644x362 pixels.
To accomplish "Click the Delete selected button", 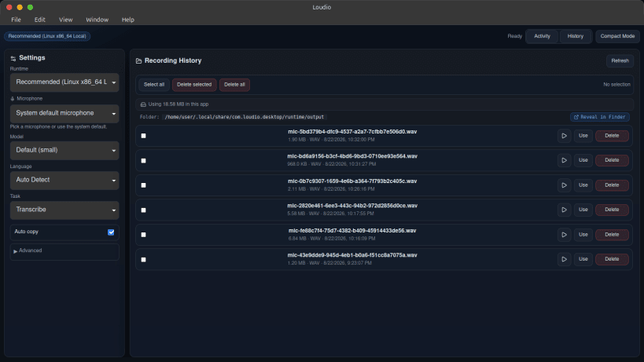I will [194, 85].
